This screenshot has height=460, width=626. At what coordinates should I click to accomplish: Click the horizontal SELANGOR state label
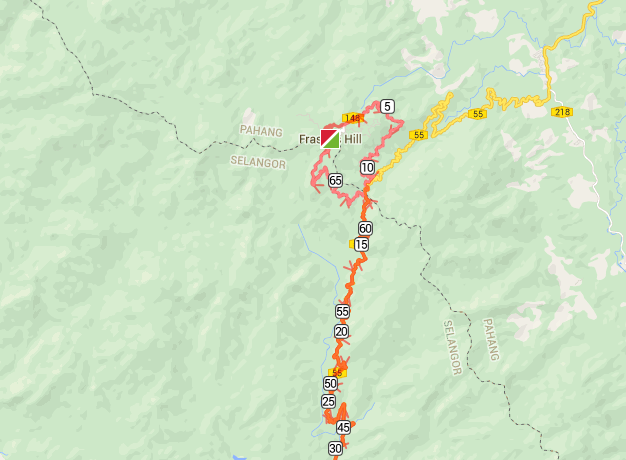[x=258, y=162]
